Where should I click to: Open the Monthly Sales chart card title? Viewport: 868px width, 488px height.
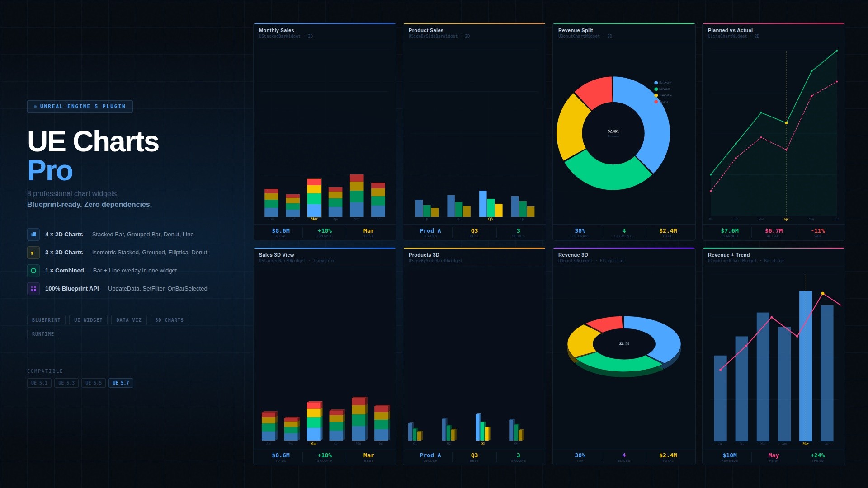[276, 30]
